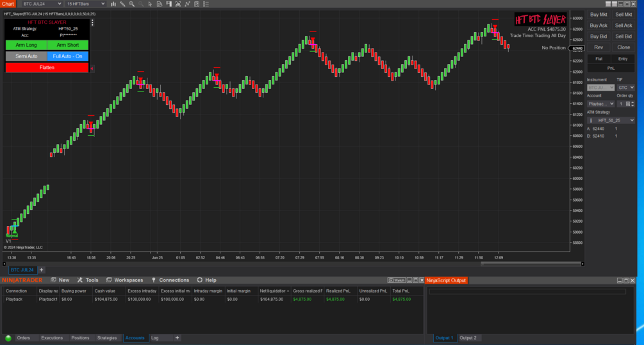The height and width of the screenshot is (345, 644).
Task: Open the Workspaces menu
Action: point(124,280)
